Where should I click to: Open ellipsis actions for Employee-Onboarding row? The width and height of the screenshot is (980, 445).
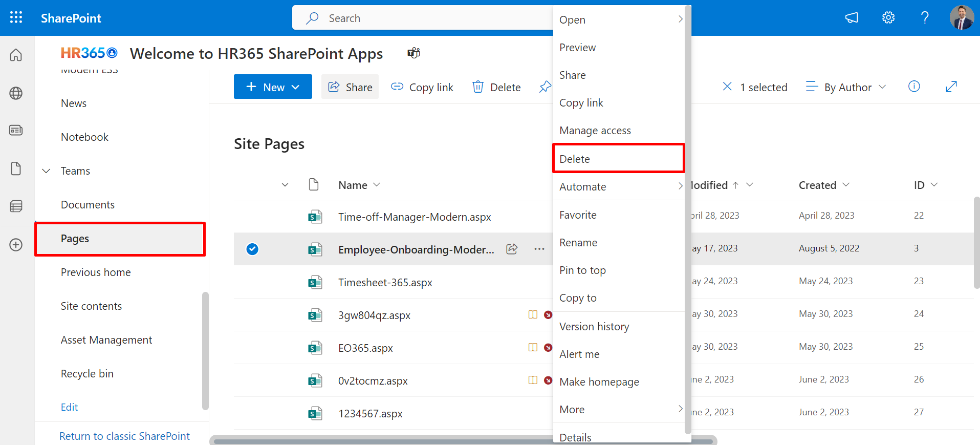click(x=539, y=249)
